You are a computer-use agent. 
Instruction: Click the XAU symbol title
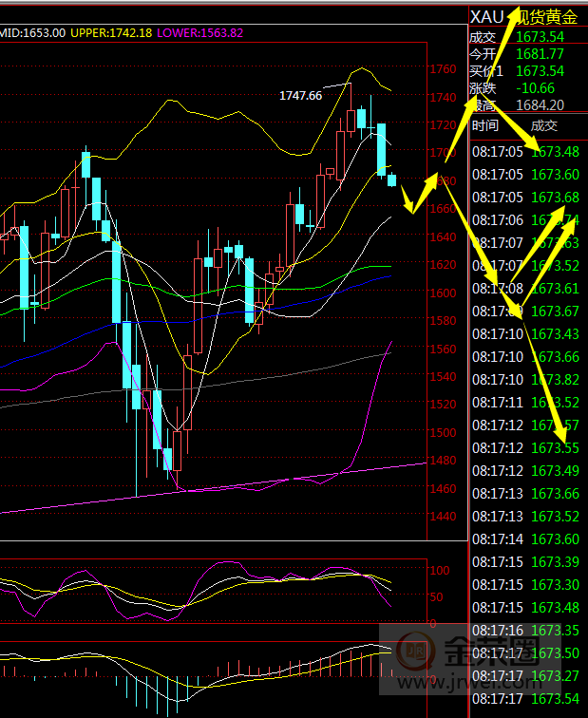485,16
